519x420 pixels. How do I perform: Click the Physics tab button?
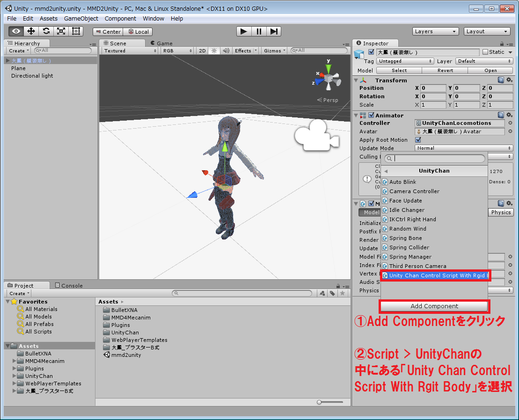click(501, 212)
